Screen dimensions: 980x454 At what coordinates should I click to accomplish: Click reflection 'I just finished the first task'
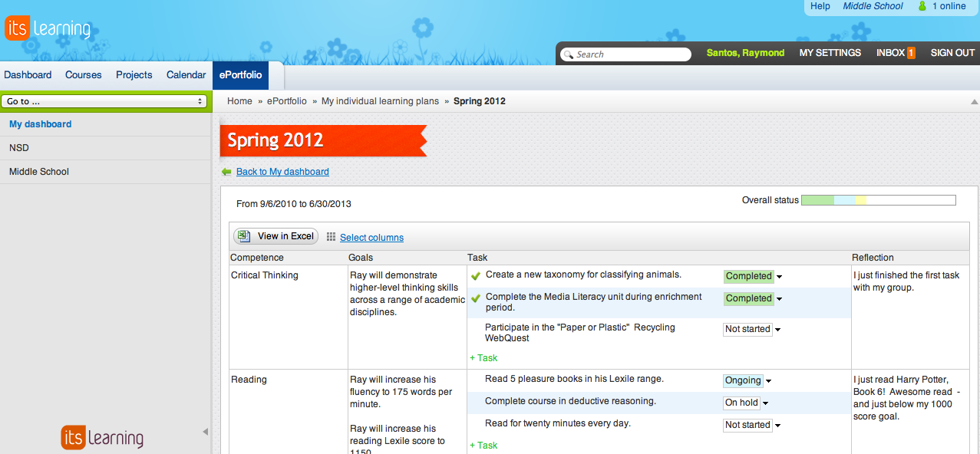coord(906,281)
